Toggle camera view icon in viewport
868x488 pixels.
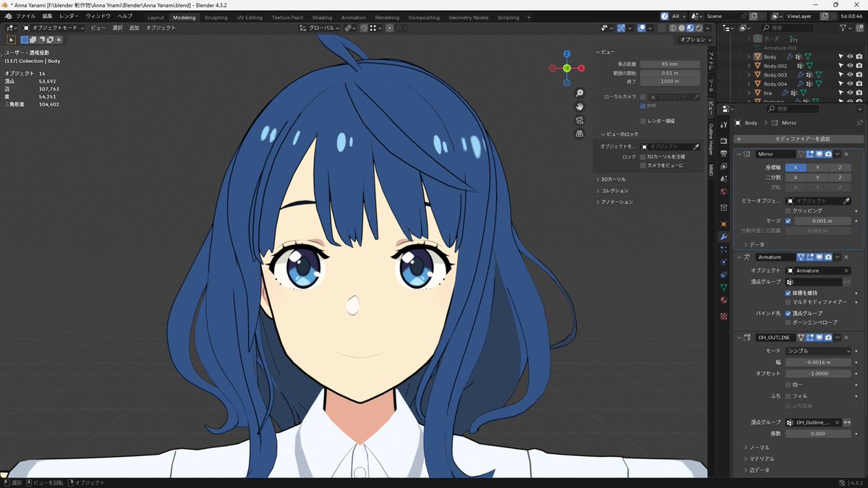(x=579, y=120)
